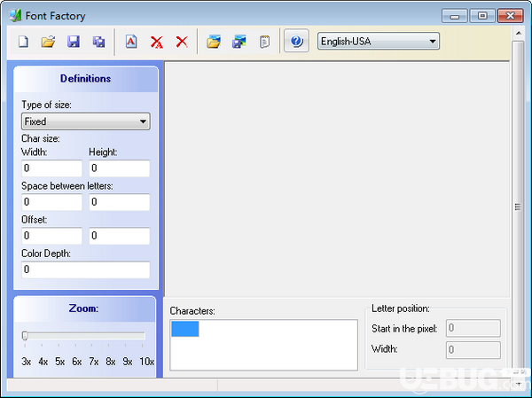Focus the second Space between letters field
Screen dimensions: 532x398
click(120, 202)
